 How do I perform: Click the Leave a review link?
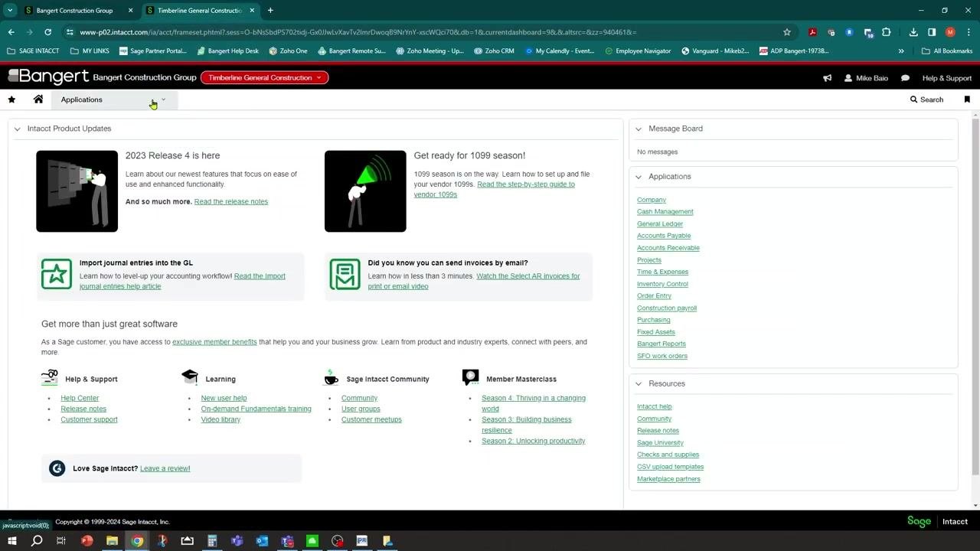tap(165, 468)
